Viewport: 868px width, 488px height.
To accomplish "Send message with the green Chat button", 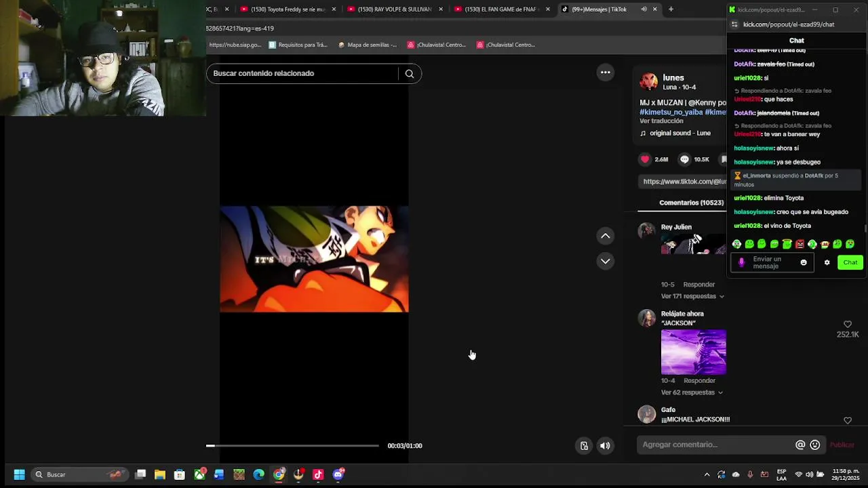I will [850, 263].
